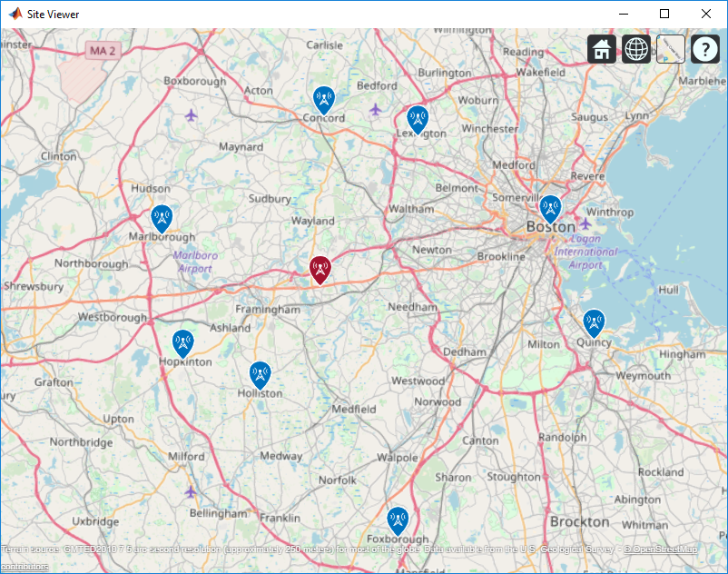Screen dimensions: 728x574
Task: Close the Site Viewer window
Action: tap(706, 14)
